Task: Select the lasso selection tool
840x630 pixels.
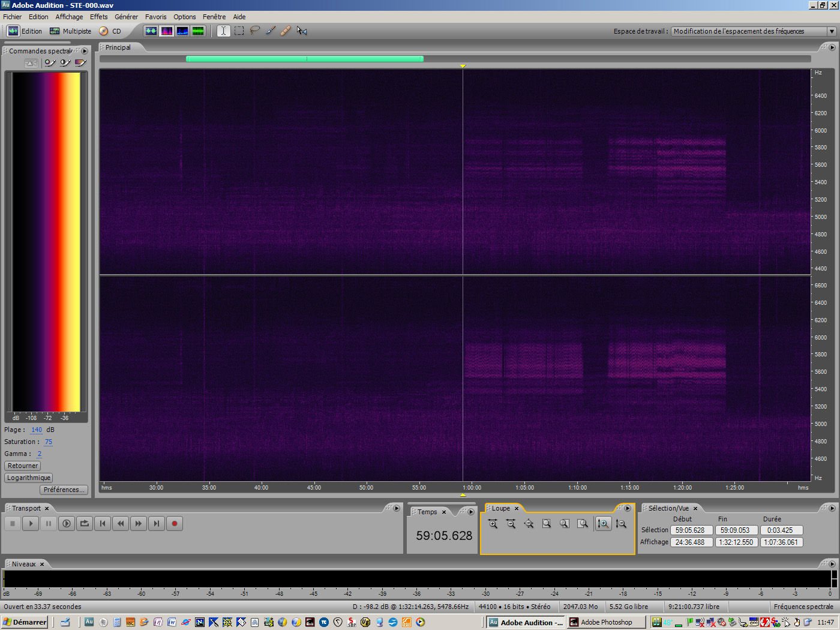Action: (254, 31)
